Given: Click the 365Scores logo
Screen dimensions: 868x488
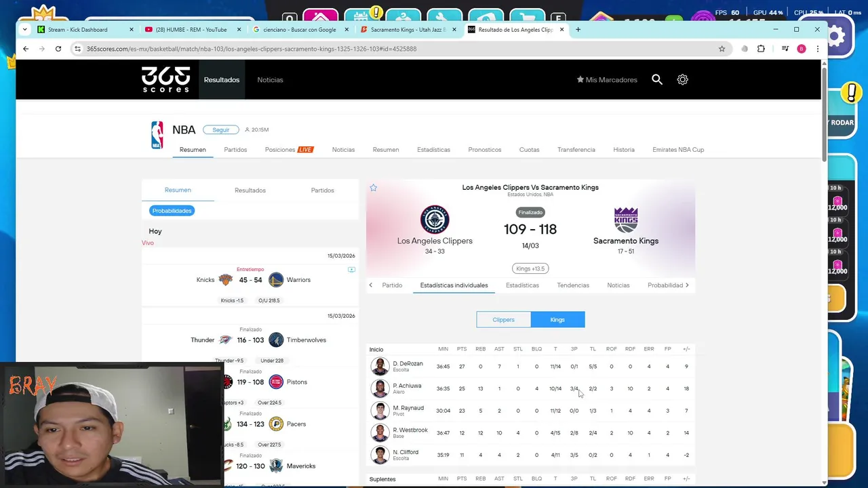Looking at the screenshot, I should click(x=165, y=79).
